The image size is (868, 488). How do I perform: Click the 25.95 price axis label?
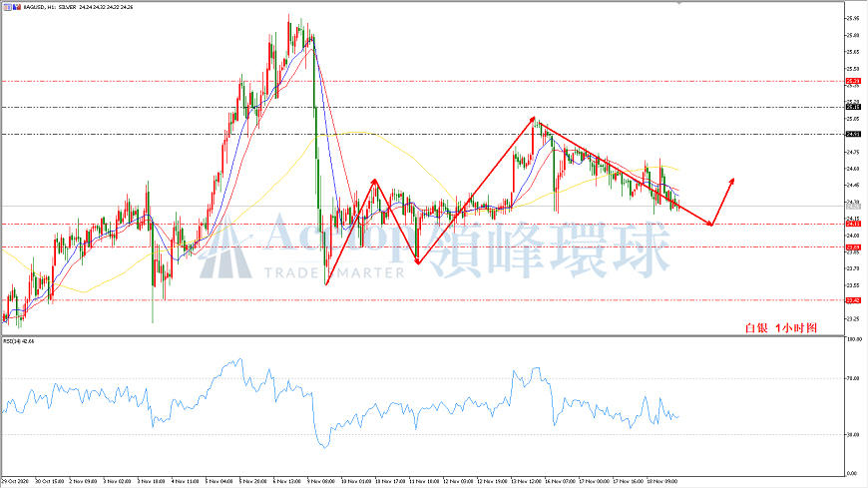coord(853,18)
